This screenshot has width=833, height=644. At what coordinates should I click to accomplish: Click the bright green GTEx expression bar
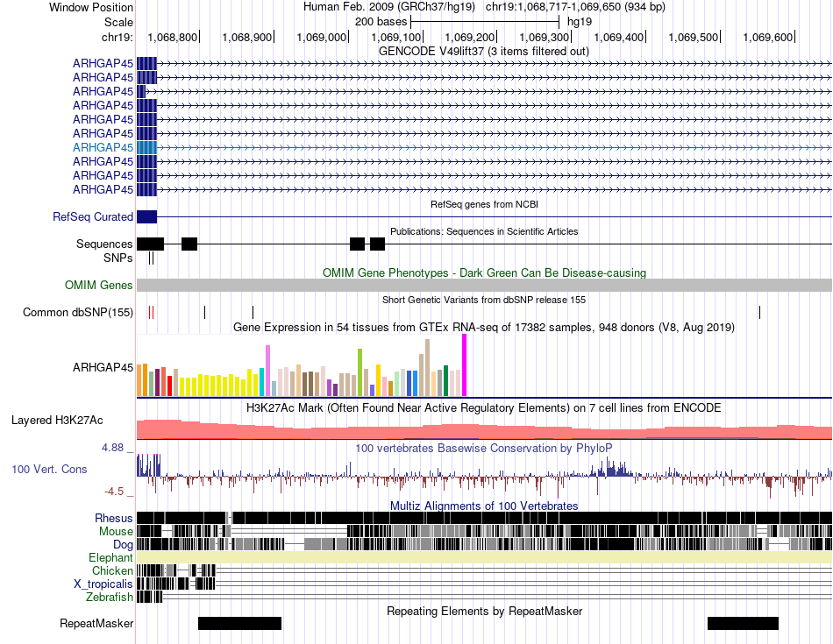click(360, 372)
